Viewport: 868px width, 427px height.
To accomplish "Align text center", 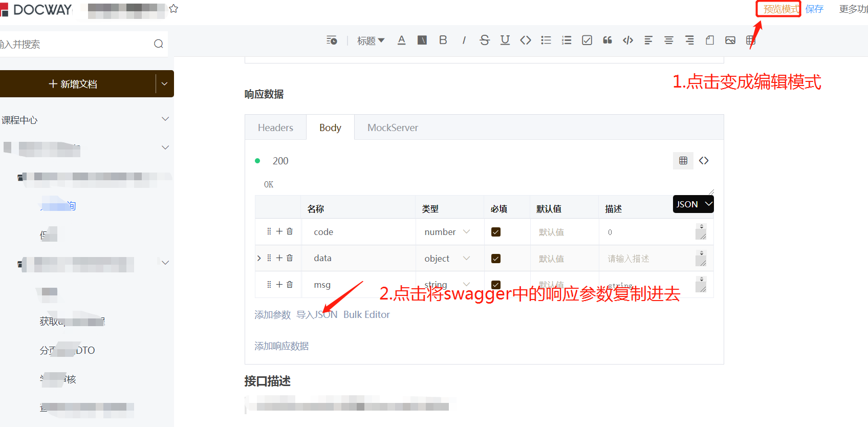I will tap(669, 40).
